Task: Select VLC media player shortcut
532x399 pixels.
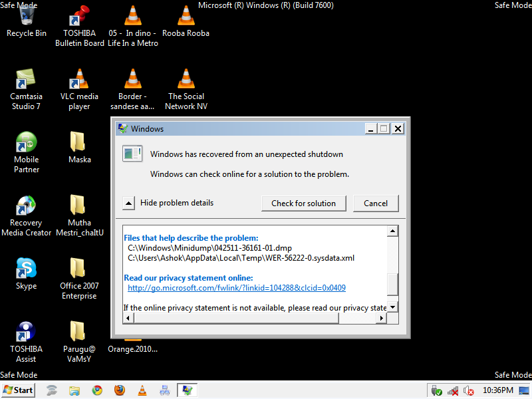Action: click(79, 89)
